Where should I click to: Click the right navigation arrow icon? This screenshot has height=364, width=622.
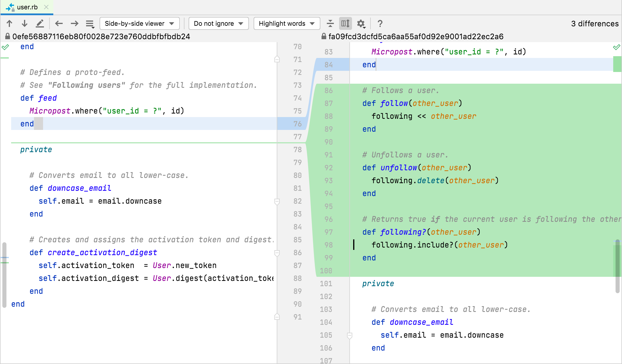click(74, 23)
